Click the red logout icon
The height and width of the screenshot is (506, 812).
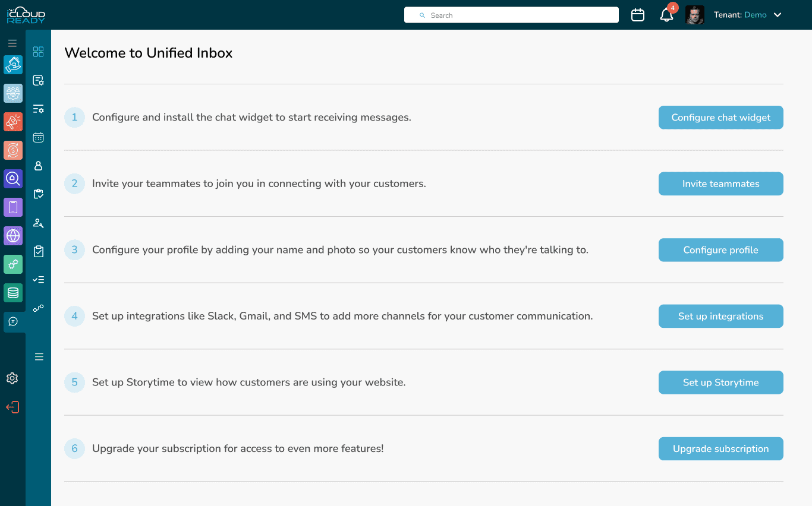pos(12,407)
